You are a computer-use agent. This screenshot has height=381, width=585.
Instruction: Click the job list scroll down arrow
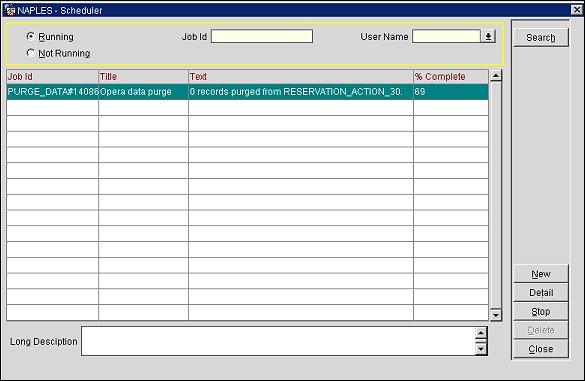click(x=496, y=315)
